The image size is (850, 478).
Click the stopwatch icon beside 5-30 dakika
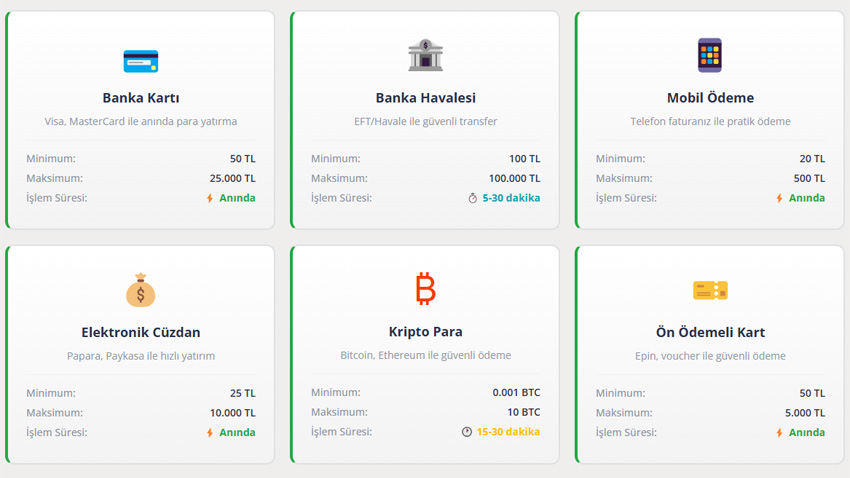coord(473,198)
